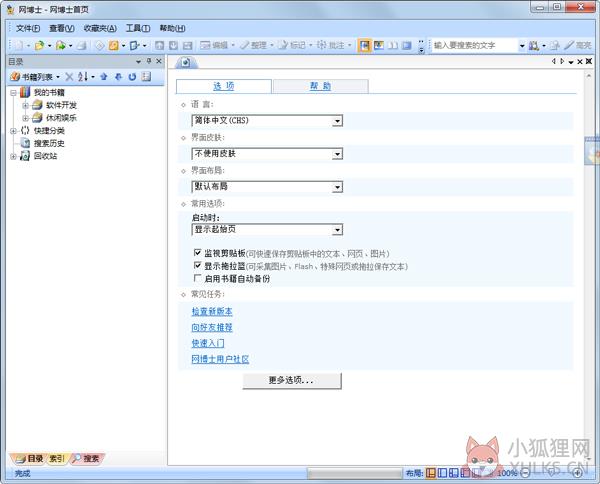Collapse the 我的书籍 tree node

(x=13, y=93)
